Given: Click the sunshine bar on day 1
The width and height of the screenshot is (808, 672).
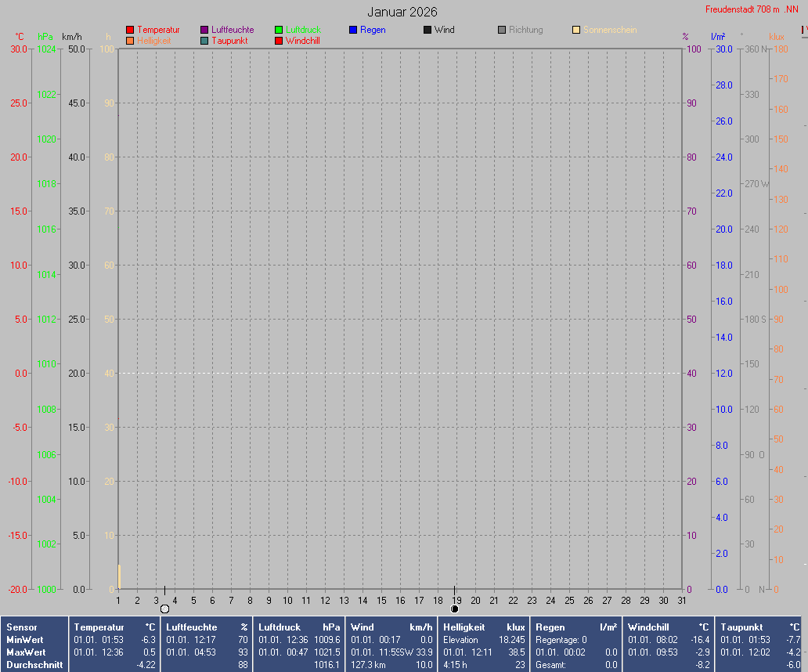Looking at the screenshot, I should (119, 576).
